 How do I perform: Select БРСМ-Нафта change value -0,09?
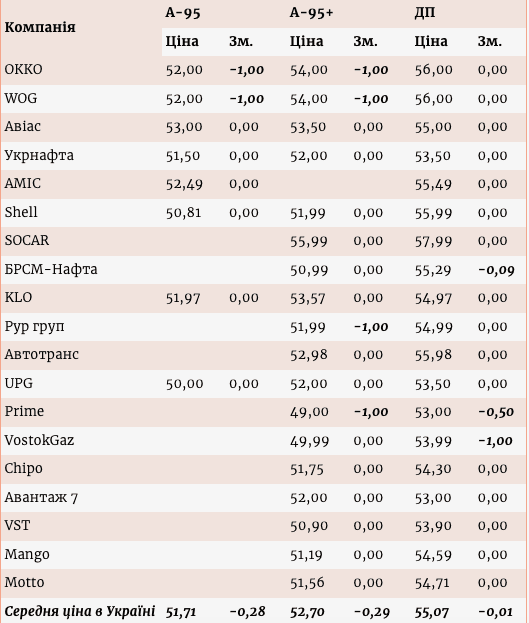click(496, 270)
